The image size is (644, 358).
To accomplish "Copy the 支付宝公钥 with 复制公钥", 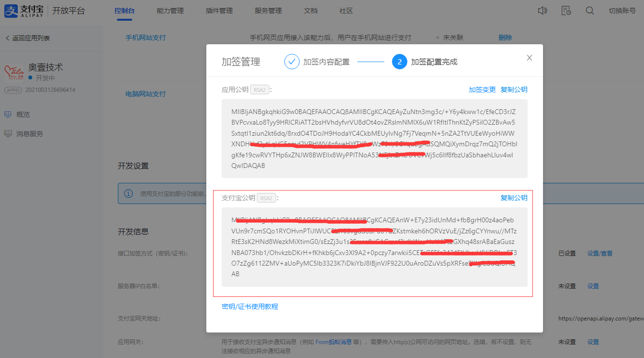I will click(x=514, y=198).
